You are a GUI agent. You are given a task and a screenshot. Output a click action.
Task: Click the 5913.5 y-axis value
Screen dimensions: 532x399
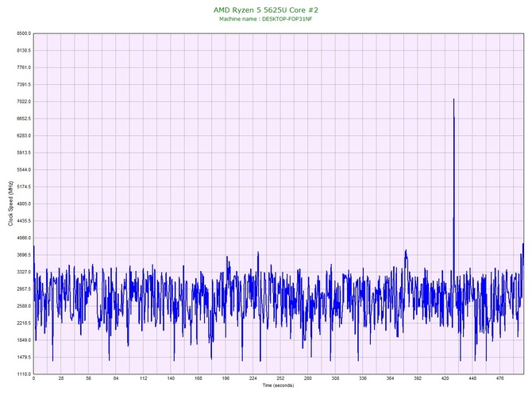click(23, 153)
